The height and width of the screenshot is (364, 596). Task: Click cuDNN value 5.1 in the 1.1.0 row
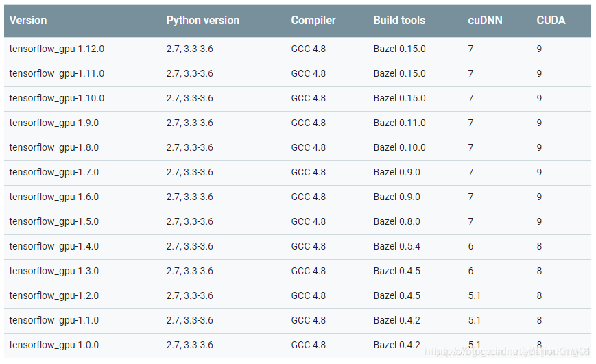(x=475, y=321)
